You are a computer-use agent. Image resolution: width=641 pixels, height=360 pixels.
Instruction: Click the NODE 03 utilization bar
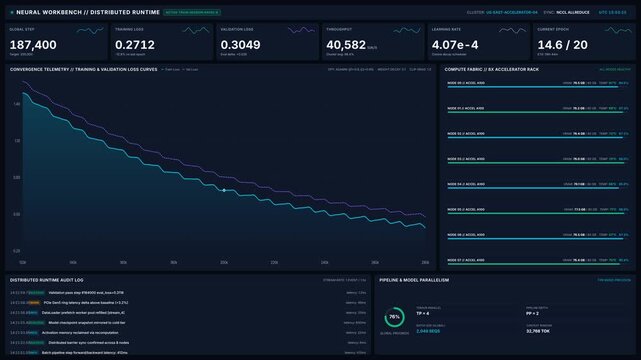click(x=538, y=163)
